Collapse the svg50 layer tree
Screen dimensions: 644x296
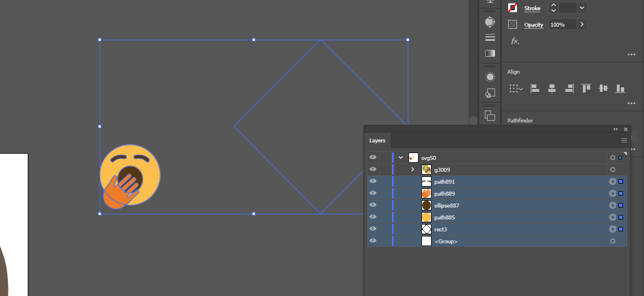point(401,158)
